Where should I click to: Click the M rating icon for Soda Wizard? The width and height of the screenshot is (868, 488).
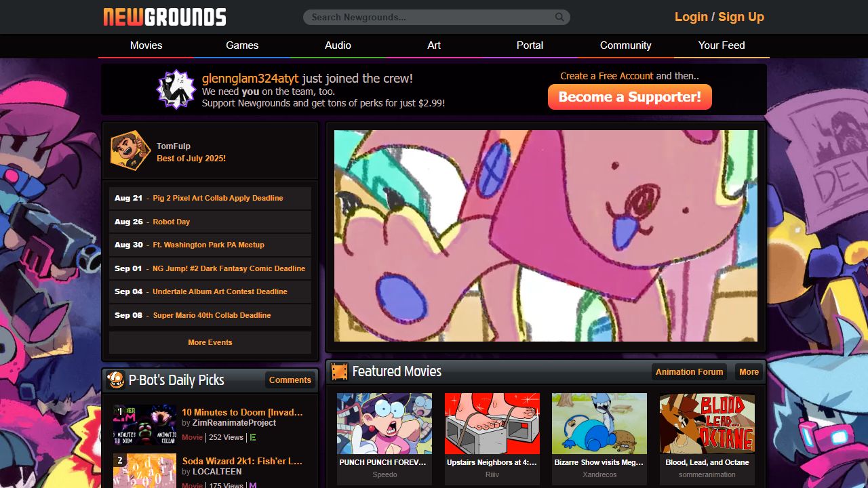253,485
